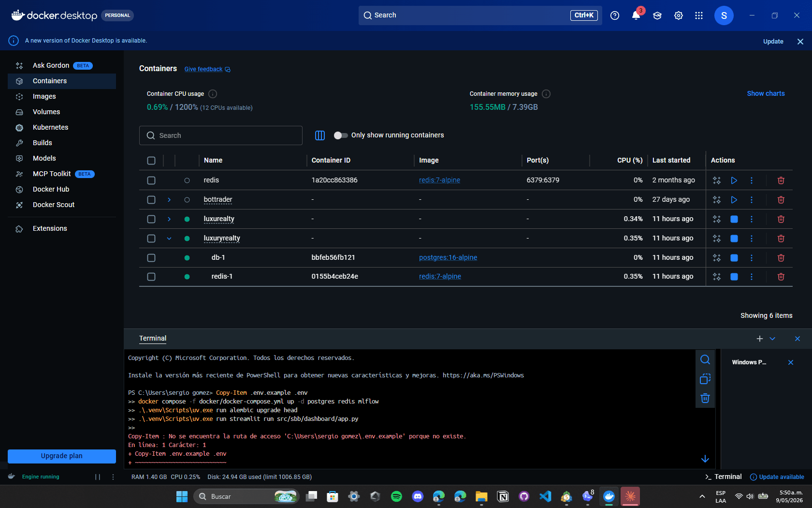This screenshot has width=812, height=508.
Task: Focus the global Search bar
Action: 480,15
